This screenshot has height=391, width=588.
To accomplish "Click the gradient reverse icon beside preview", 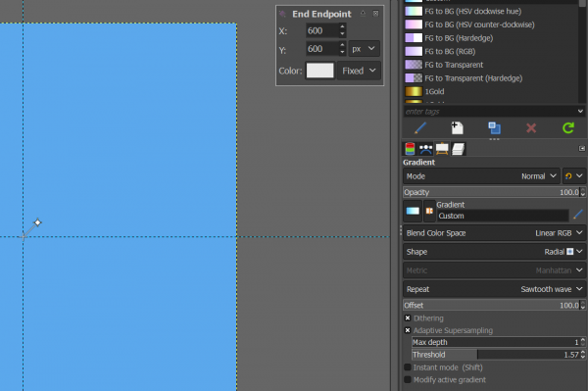I will 429,211.
